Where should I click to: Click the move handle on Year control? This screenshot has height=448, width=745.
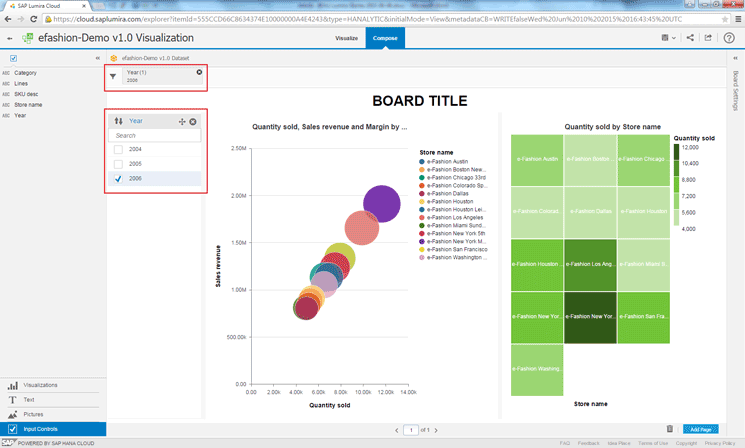[181, 121]
